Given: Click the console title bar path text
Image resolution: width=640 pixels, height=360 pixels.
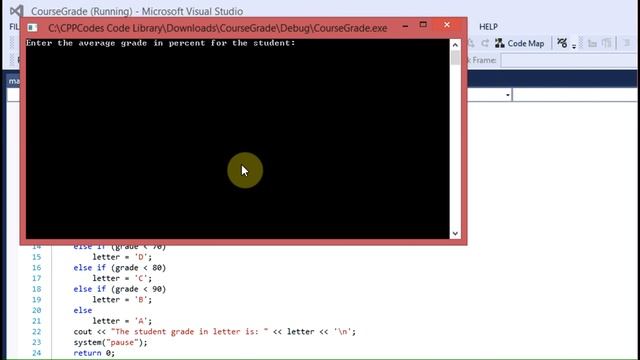Looking at the screenshot, I should pyautogui.click(x=218, y=28).
